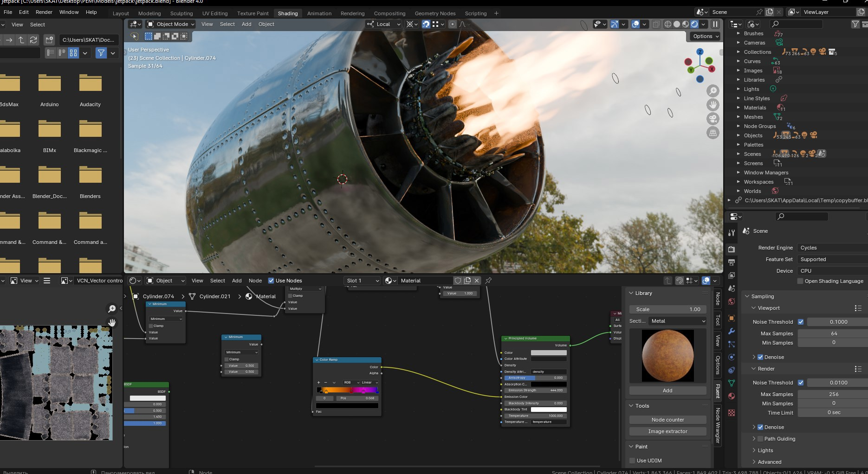Click the viewport pan hand gizmo
Screen dimensions: 868x474
(x=713, y=105)
